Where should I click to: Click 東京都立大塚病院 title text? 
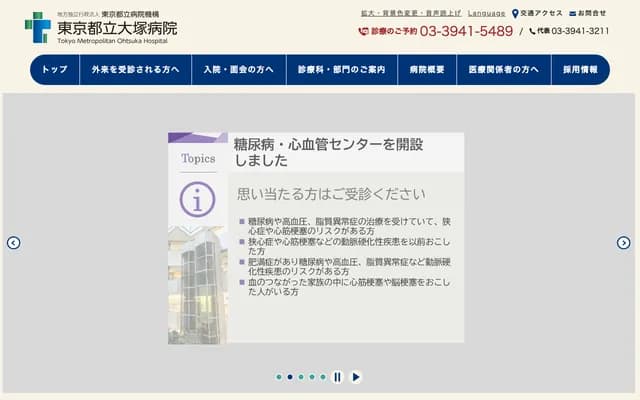117,28
